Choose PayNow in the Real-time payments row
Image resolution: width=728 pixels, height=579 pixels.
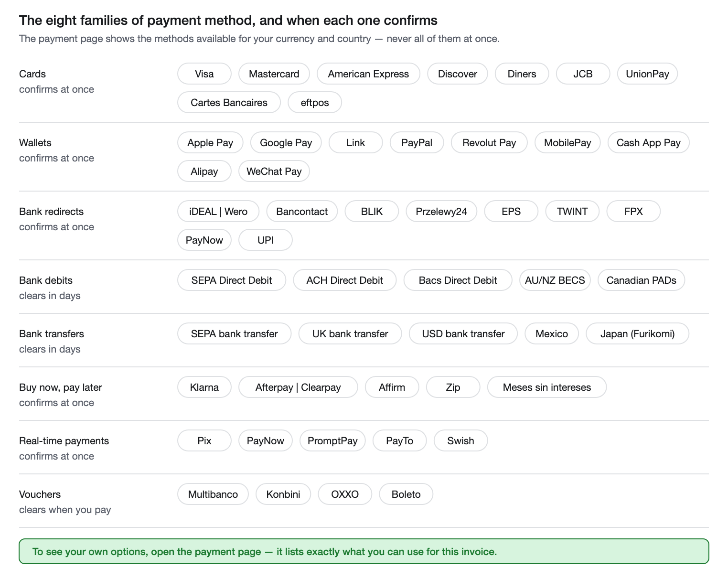266,440
